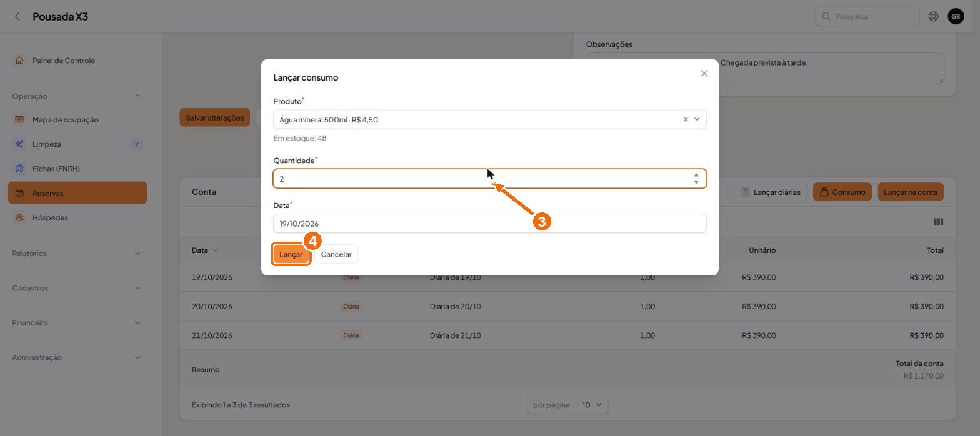The width and height of the screenshot is (980, 436).
Task: Open Mapa de ocupação in sidebar
Action: coord(65,119)
